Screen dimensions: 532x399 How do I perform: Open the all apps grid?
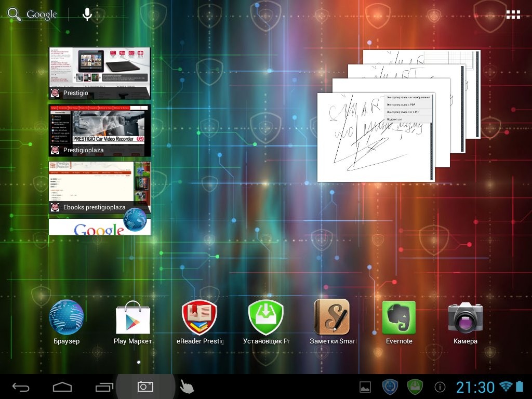click(x=513, y=15)
